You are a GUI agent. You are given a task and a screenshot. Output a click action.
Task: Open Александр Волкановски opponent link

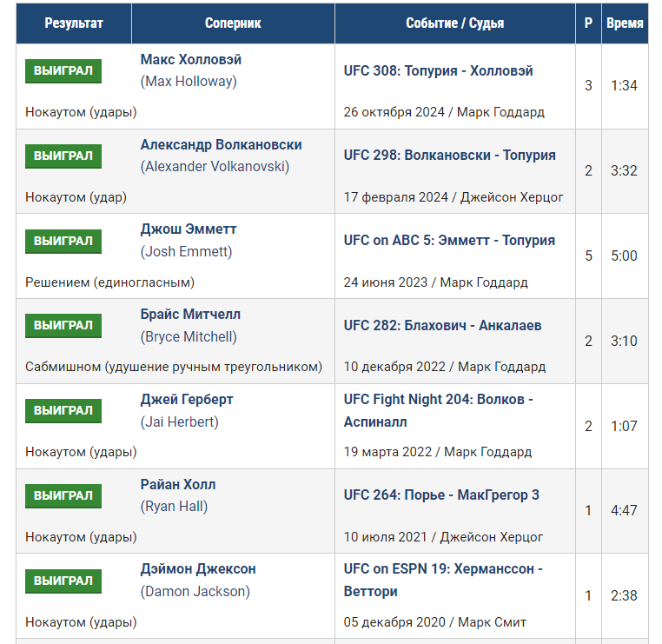point(222,145)
